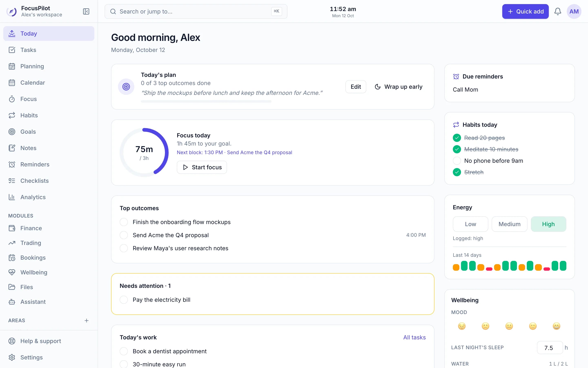Open the Calendar page
The width and height of the screenshot is (588, 368).
[49, 83]
